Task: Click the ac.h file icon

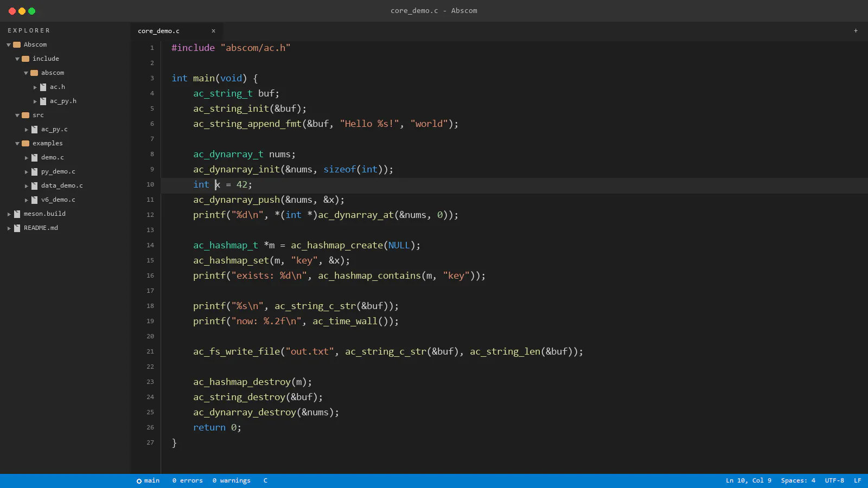Action: [x=43, y=87]
